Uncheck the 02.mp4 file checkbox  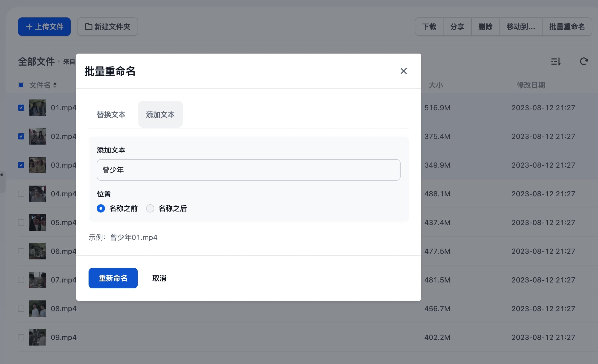[21, 136]
